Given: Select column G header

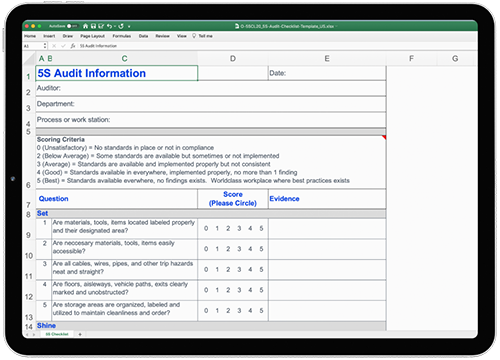Looking at the screenshot, I should pyautogui.click(x=455, y=59).
